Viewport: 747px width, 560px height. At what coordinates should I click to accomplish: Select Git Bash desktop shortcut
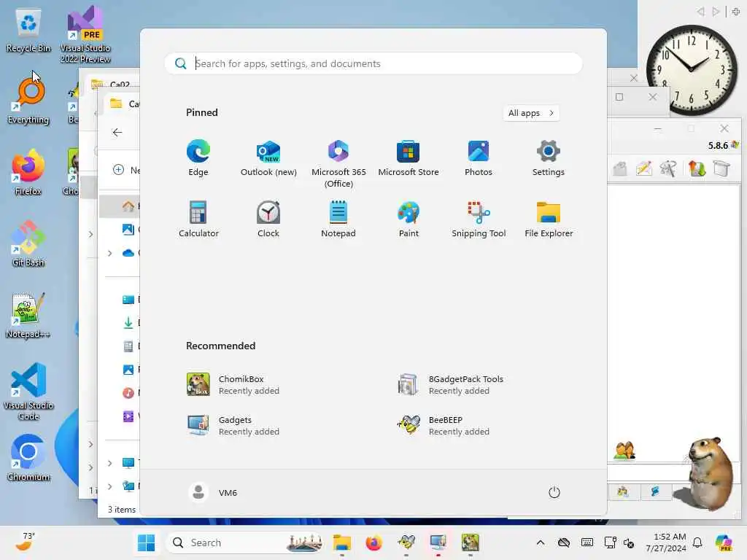(28, 244)
